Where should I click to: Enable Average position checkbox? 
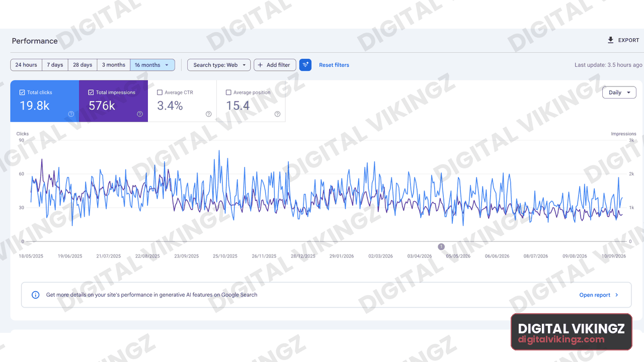(228, 93)
